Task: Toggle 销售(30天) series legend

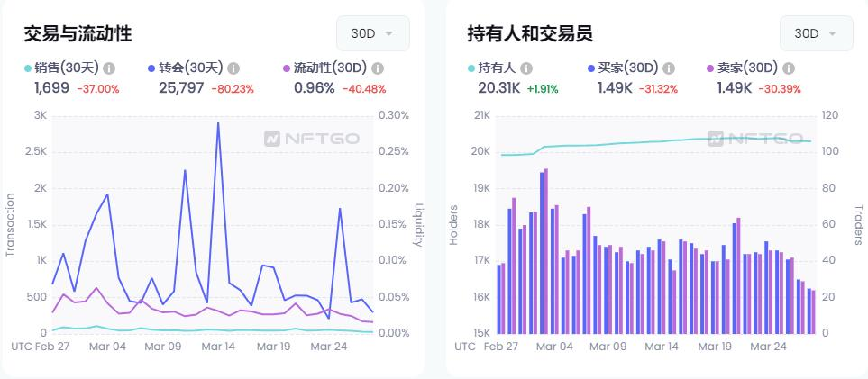Action: coord(61,68)
